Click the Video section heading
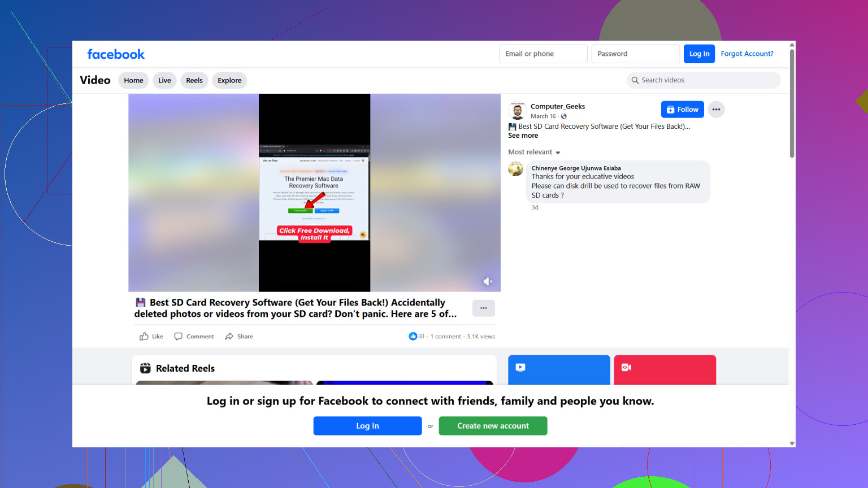The width and height of the screenshot is (868, 488). 95,80
